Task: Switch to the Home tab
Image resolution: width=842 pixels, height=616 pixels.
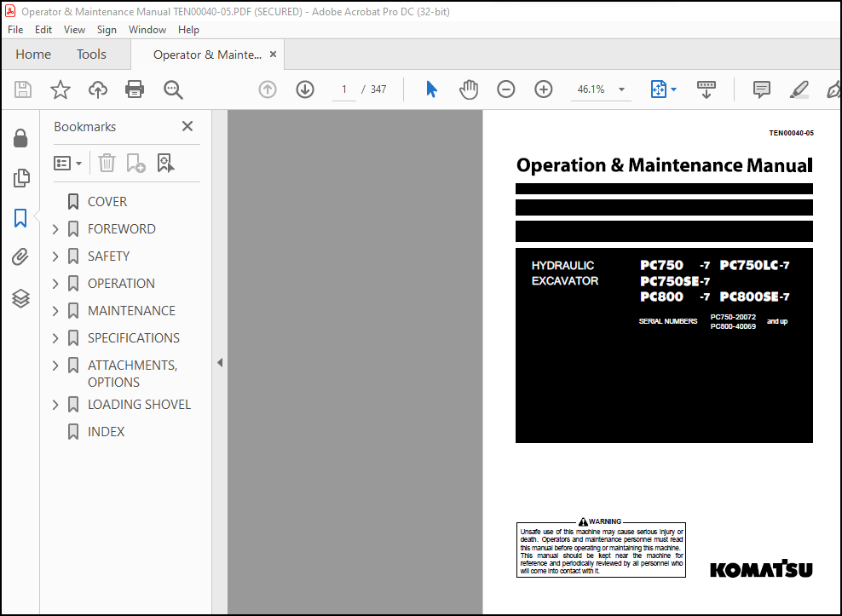Action: 33,55
